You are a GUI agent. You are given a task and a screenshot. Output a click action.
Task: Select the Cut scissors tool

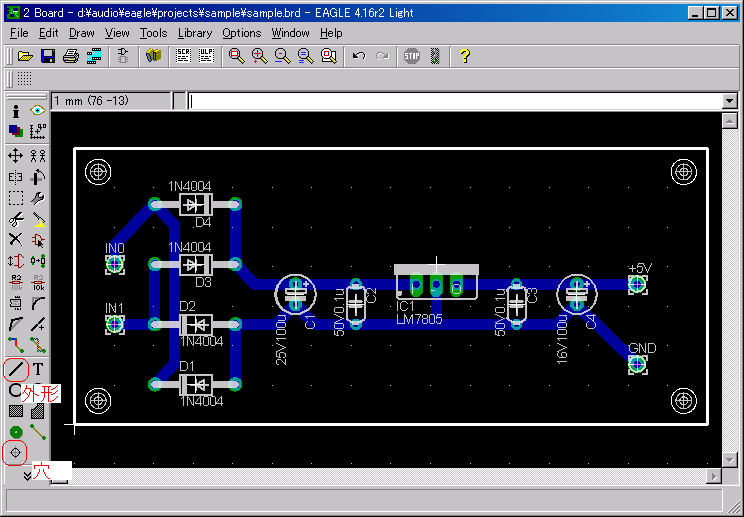click(x=16, y=220)
